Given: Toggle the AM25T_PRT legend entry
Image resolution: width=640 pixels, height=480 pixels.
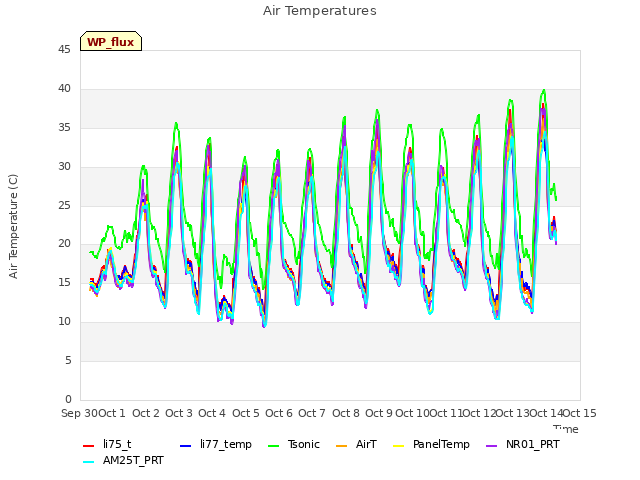Looking at the screenshot, I should [123, 460].
